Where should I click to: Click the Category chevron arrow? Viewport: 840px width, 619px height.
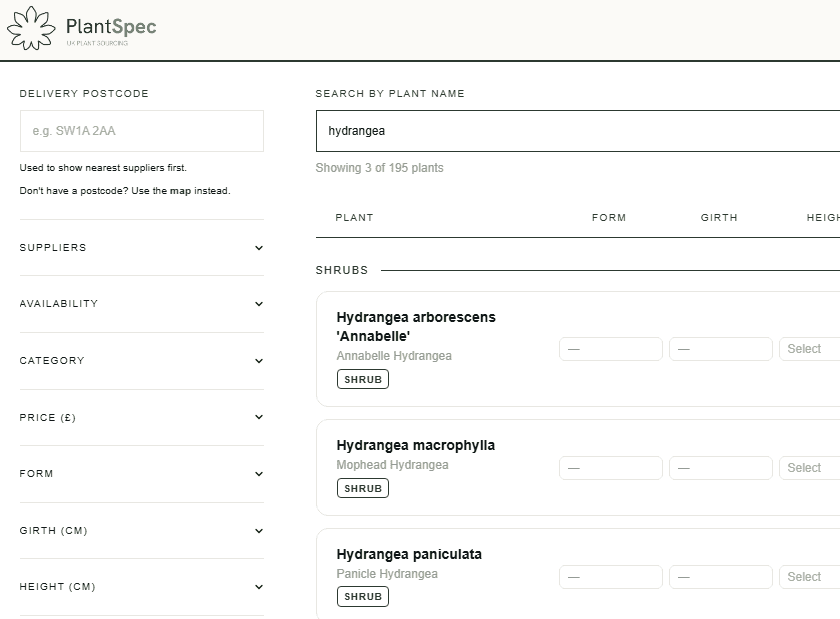coord(259,361)
